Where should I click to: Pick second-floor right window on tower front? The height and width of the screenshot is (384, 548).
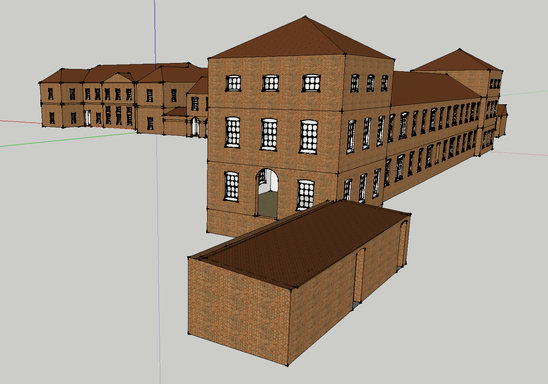coord(309,137)
